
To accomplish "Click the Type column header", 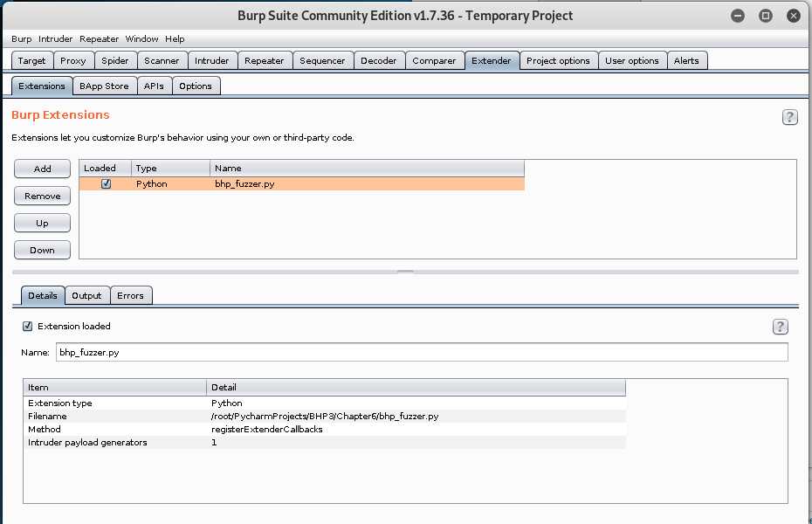I will click(x=171, y=169).
